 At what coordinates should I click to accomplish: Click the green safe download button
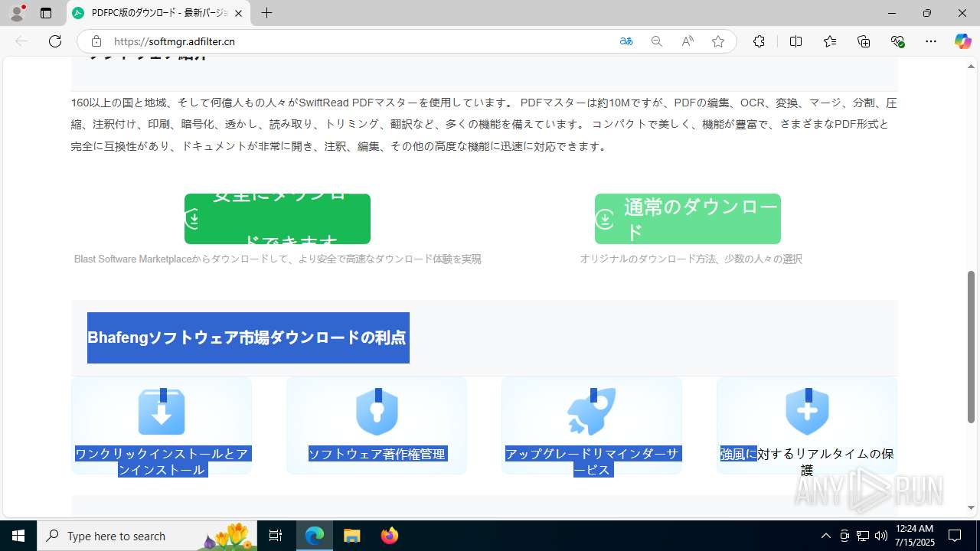click(277, 219)
